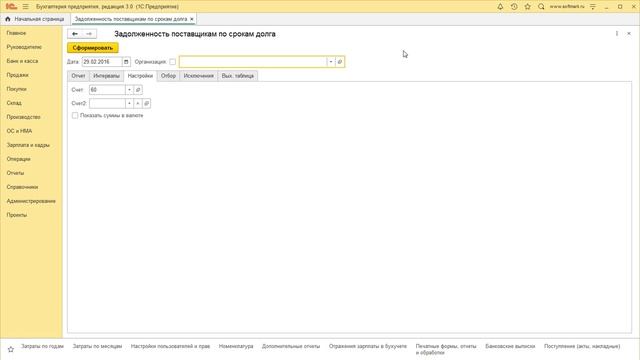Navigate forward with the right arrow
640x360 pixels.
pyautogui.click(x=89, y=33)
